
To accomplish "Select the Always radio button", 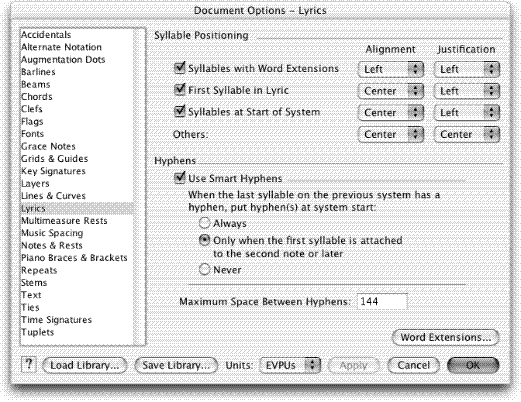I will coord(204,223).
